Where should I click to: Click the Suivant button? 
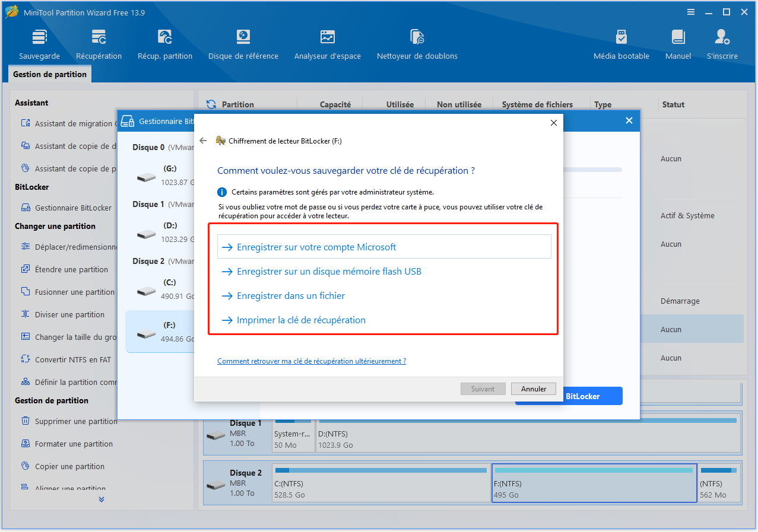coord(483,389)
